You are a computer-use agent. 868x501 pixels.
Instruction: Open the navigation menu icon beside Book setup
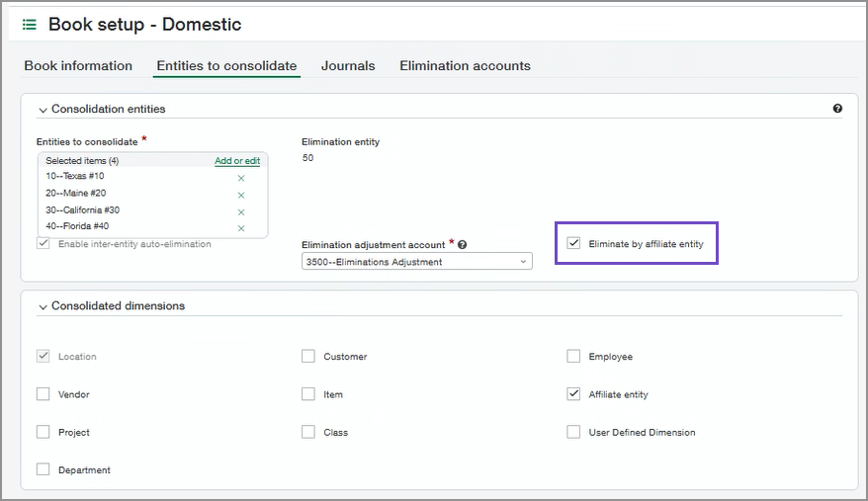pyautogui.click(x=30, y=24)
